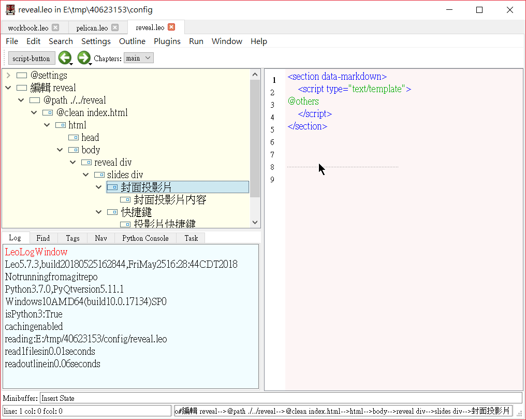The image size is (526, 420).
Task: Switch to the Task tab
Action: [x=191, y=238]
